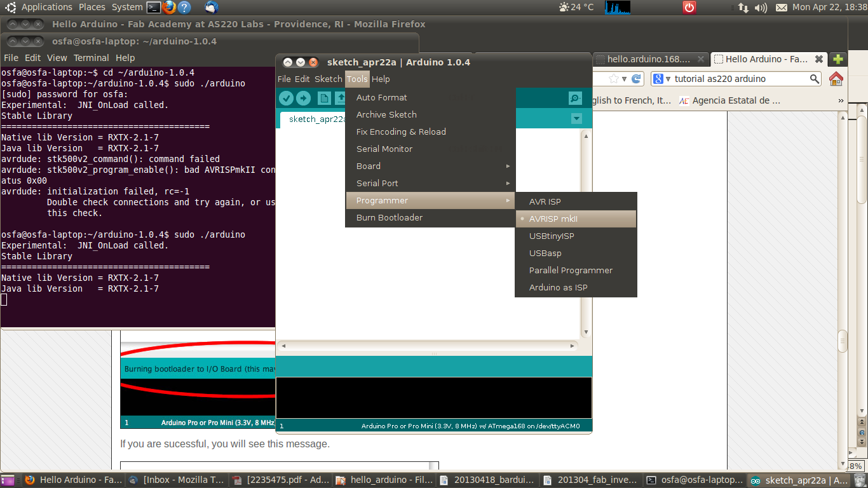Select Arduino as ISP programmer option
The height and width of the screenshot is (488, 868).
(x=576, y=287)
